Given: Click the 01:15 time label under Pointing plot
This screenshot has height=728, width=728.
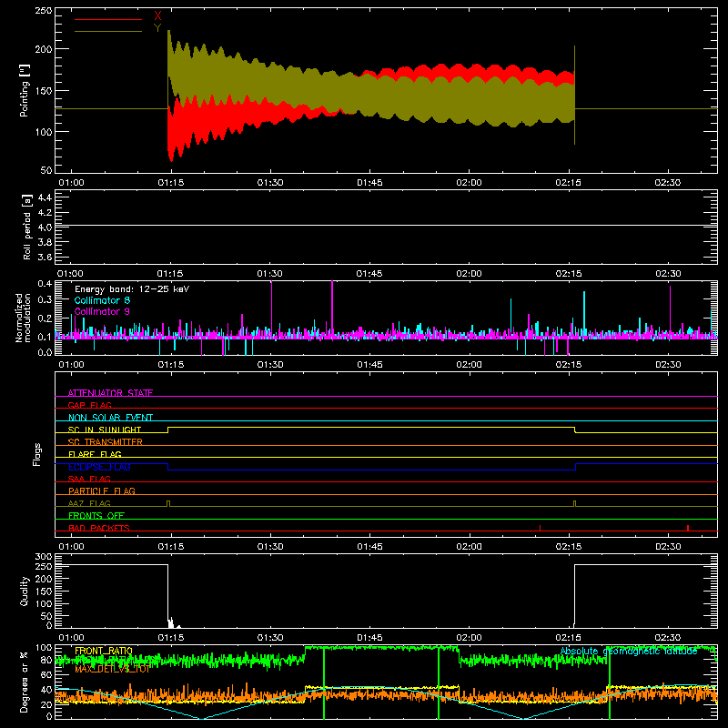Looking at the screenshot, I should coord(171,183).
